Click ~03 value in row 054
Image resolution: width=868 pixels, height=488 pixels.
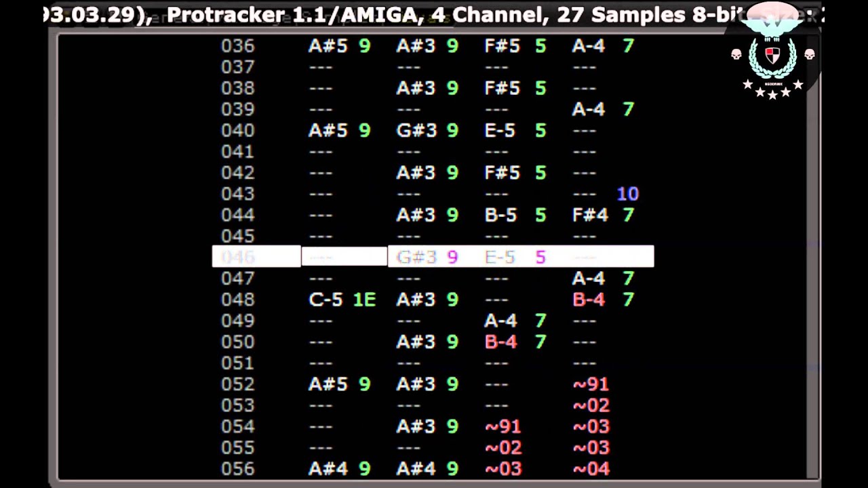pyautogui.click(x=591, y=426)
